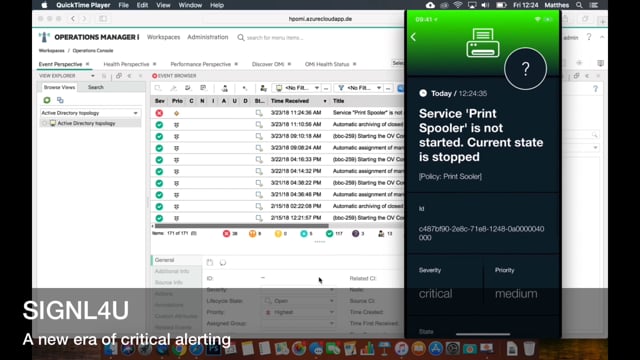640x360 pixels.
Task: Toggle the critical events filter showing 38
Action: [x=230, y=233]
